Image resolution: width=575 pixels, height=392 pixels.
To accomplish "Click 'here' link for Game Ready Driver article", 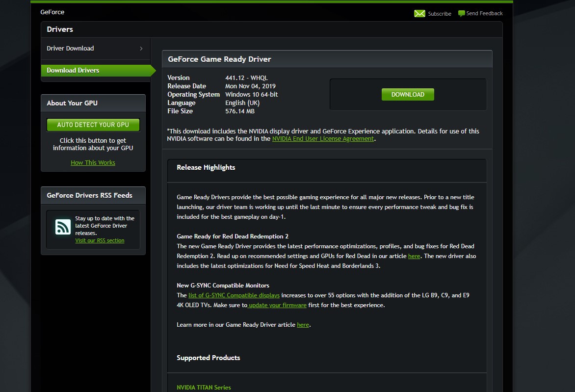I will [303, 325].
